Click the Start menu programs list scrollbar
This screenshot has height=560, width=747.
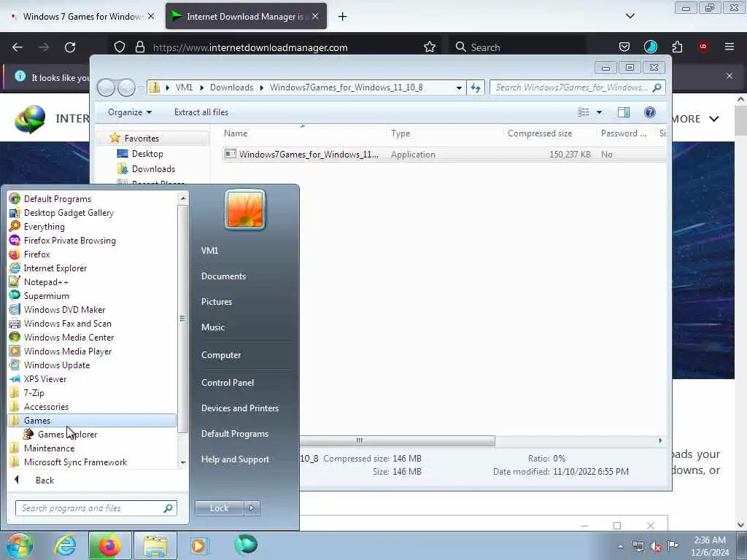183,319
